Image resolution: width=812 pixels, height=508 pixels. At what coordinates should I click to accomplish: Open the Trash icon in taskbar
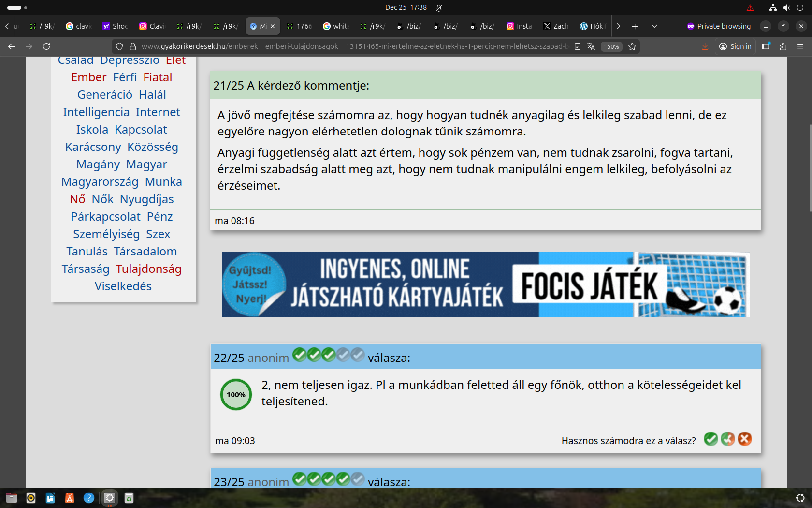(x=129, y=498)
